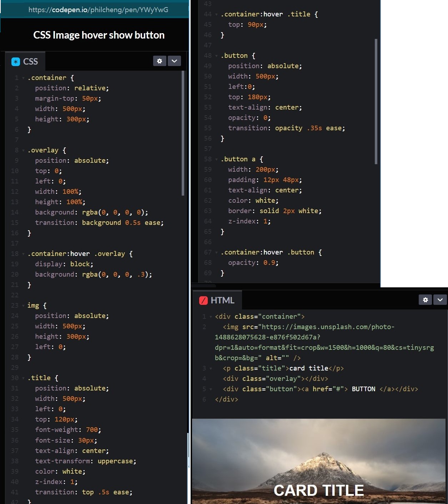Open the HTML editor settings gear

[x=425, y=300]
